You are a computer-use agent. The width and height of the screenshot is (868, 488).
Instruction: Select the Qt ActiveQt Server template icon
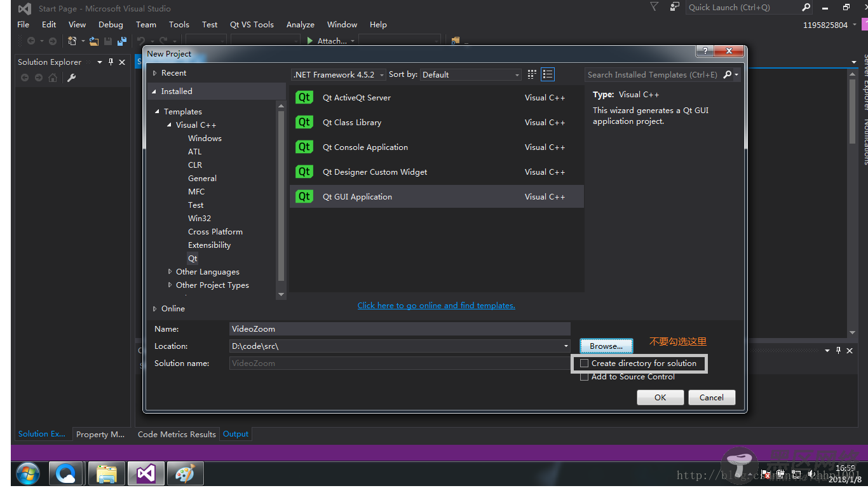[x=304, y=97]
